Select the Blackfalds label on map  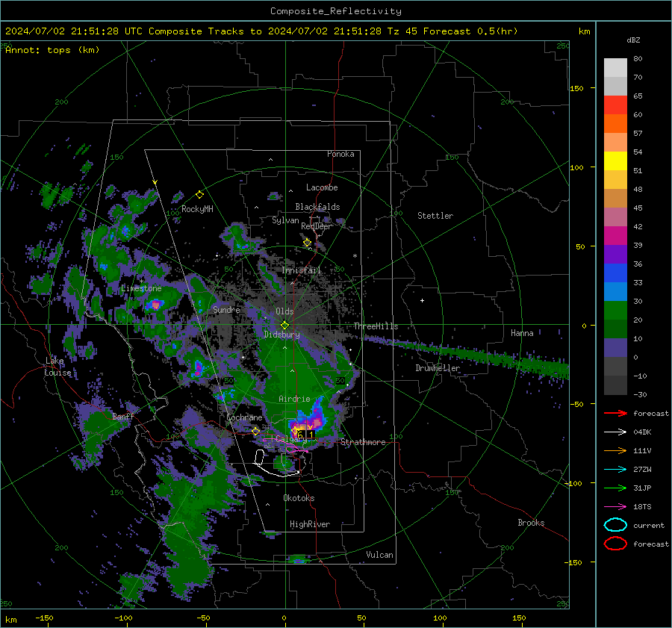point(317,207)
